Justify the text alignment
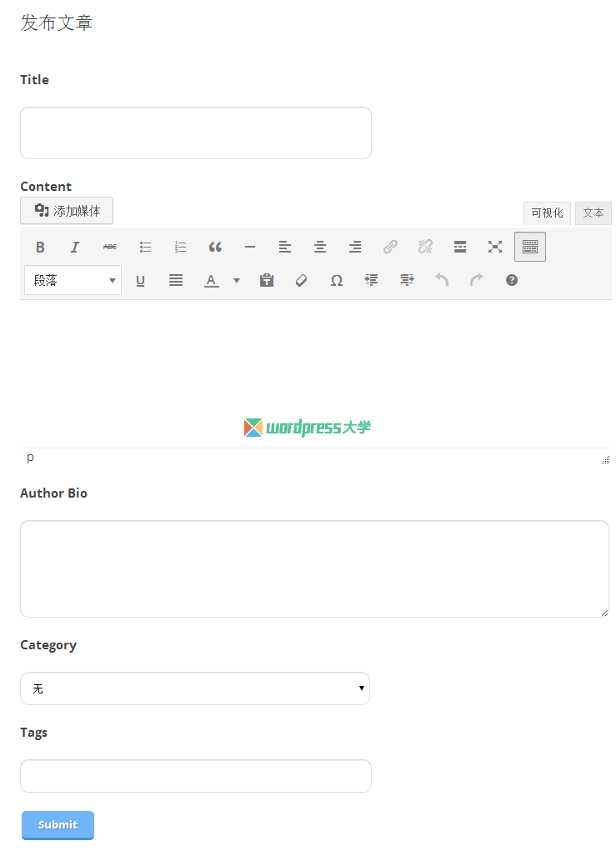Image resolution: width=616 pixels, height=856 pixels. 176,281
